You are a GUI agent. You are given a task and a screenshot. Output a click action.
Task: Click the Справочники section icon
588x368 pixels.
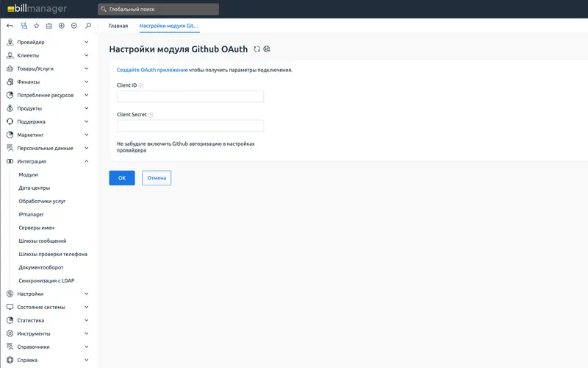(x=10, y=347)
